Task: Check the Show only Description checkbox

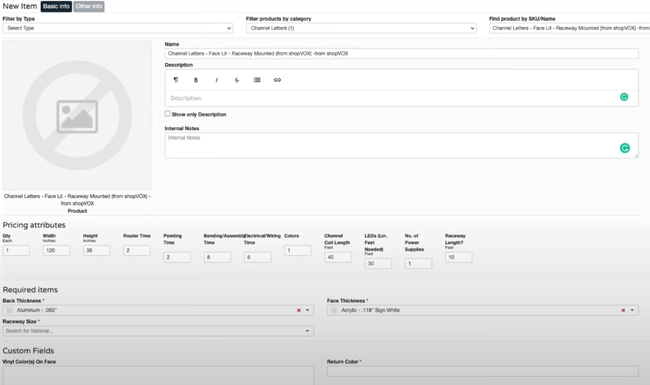Action: tap(167, 114)
